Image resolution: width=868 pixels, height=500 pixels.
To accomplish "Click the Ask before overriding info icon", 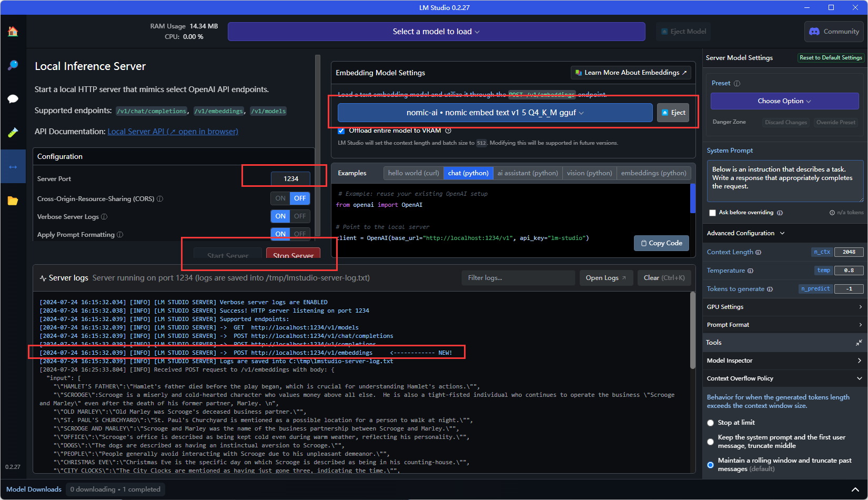I will 780,213.
